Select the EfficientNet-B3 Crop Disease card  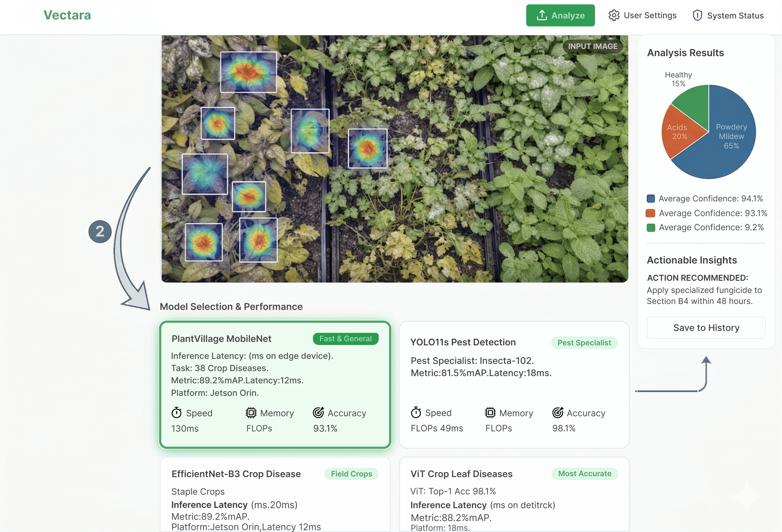point(275,494)
